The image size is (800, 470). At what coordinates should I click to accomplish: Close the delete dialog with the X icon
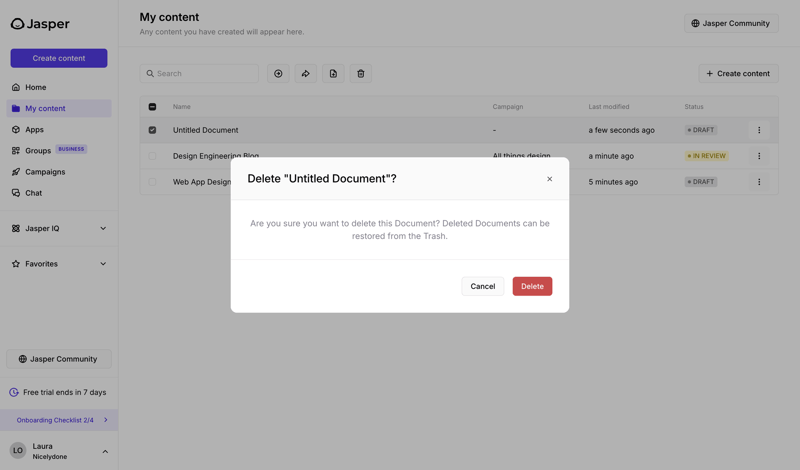click(549, 179)
